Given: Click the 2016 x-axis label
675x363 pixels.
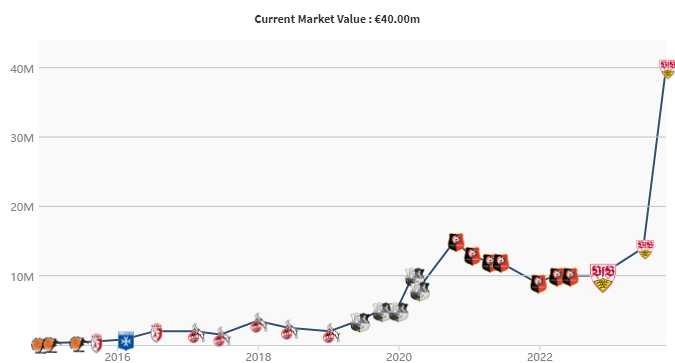Looking at the screenshot, I should [117, 357].
